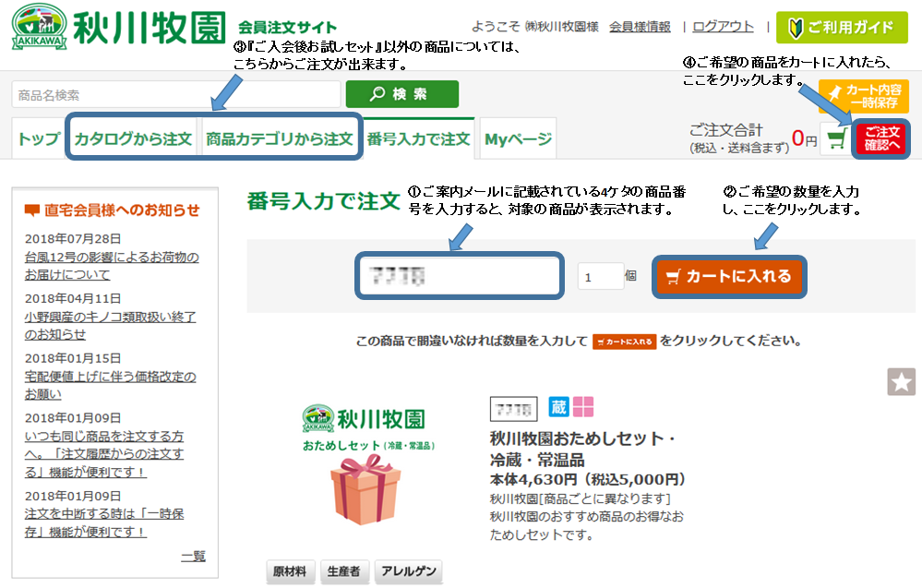Open the トップ tab
Image resolution: width=922 pixels, height=588 pixels.
[38, 138]
